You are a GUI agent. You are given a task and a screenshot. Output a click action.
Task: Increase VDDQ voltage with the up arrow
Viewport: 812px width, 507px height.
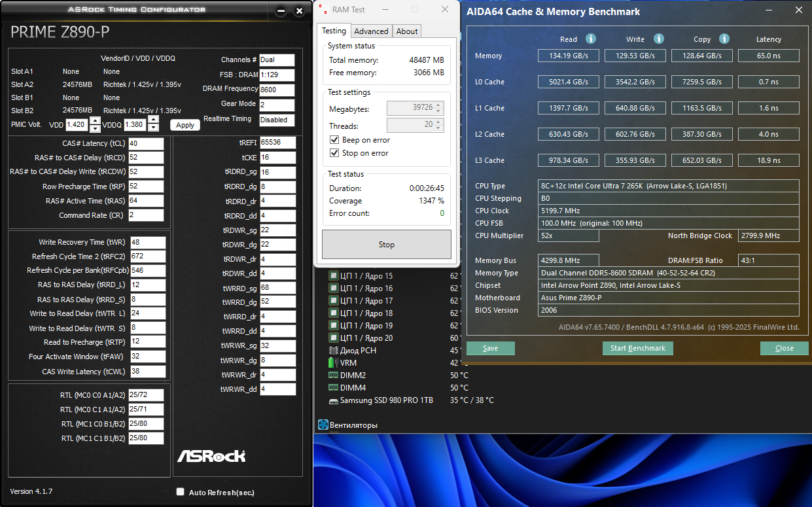[x=153, y=120]
